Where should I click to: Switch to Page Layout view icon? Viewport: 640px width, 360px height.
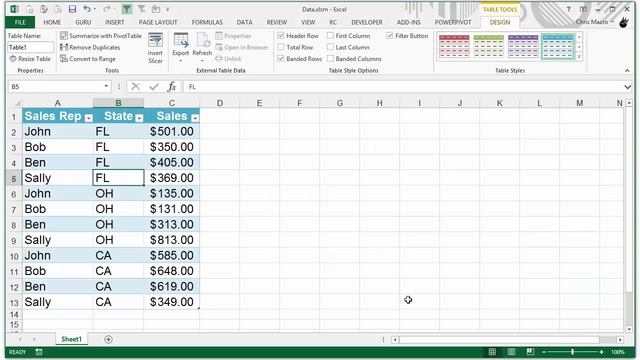(511, 352)
